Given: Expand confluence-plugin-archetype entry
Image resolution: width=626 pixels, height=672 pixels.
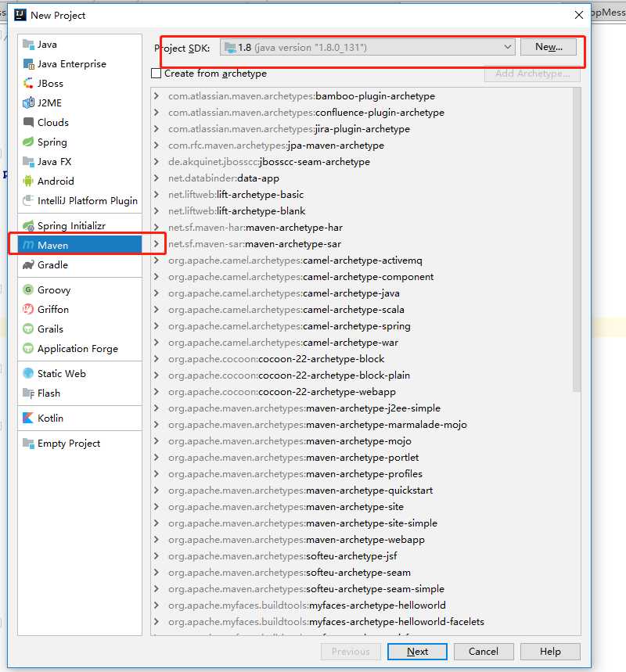Looking at the screenshot, I should coord(156,113).
